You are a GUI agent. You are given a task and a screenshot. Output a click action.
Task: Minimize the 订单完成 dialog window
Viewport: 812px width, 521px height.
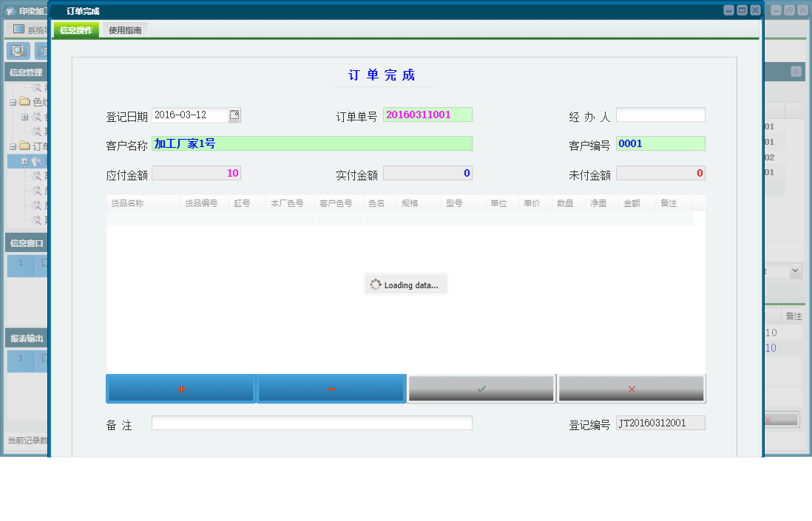click(x=728, y=10)
